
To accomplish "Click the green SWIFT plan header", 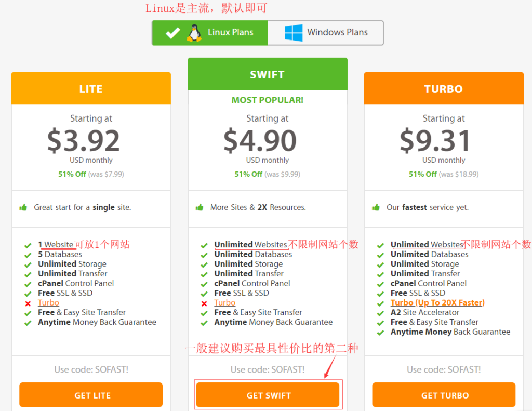I will 267,75.
